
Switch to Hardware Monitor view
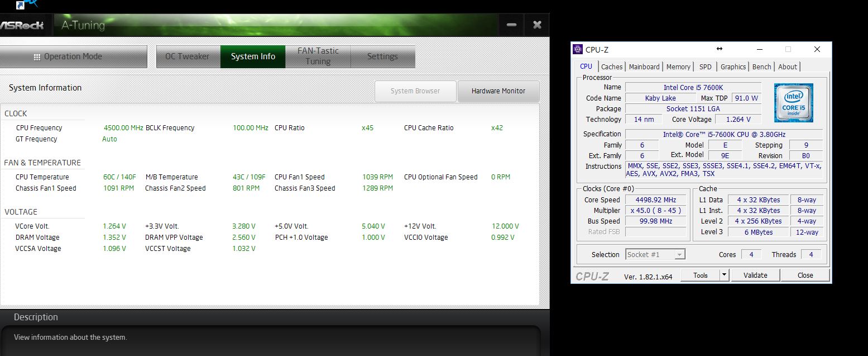point(498,91)
